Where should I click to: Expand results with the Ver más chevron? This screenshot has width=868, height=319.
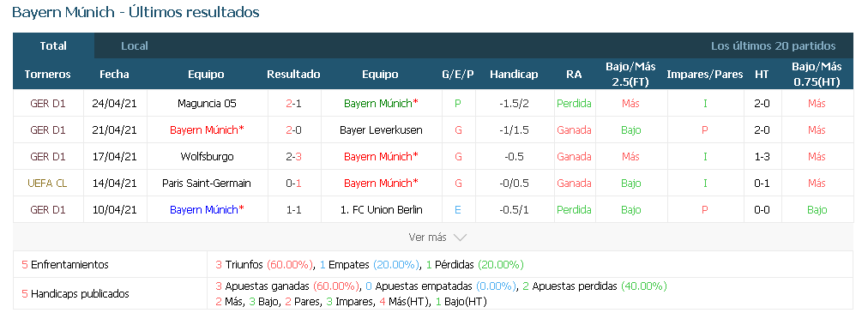[437, 237]
